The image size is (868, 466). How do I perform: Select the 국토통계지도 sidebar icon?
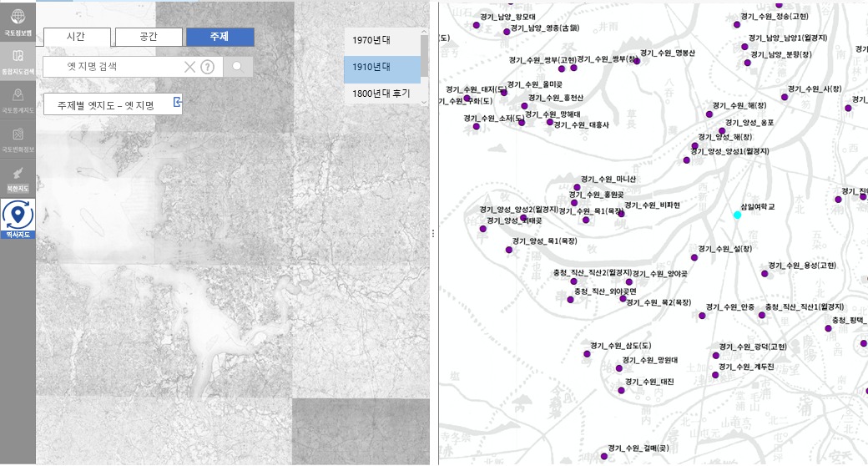tap(18, 99)
